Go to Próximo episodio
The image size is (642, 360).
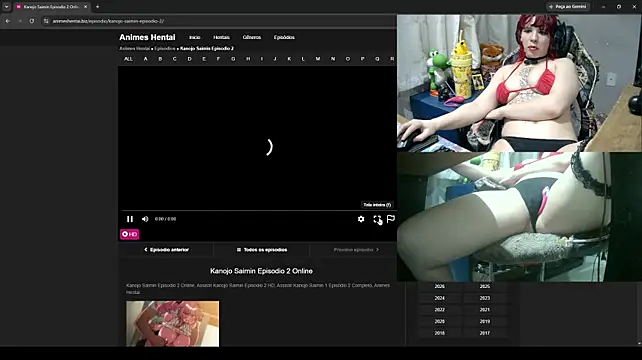(x=356, y=250)
